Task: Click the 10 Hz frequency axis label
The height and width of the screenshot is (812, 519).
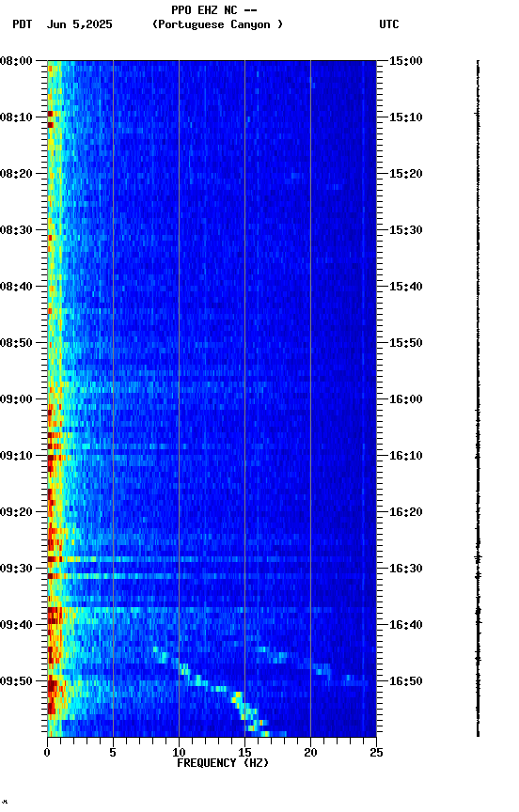Action: (x=179, y=753)
